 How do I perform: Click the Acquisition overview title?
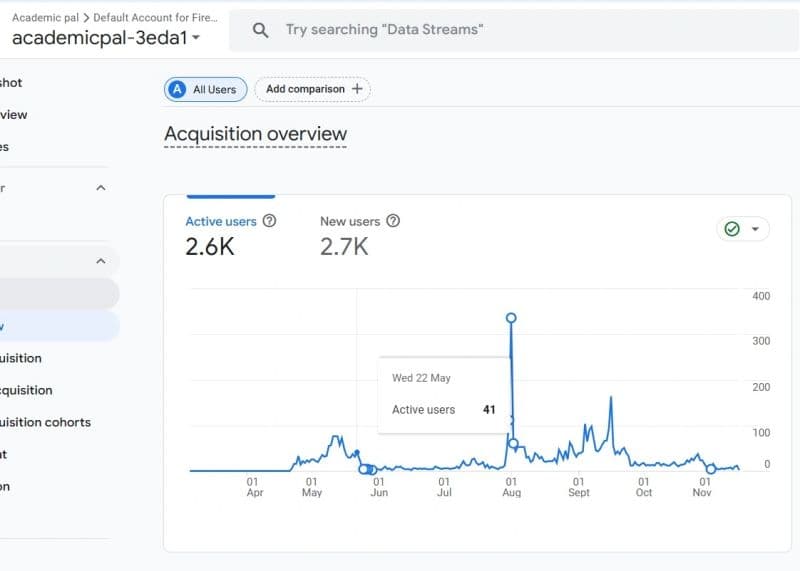256,134
